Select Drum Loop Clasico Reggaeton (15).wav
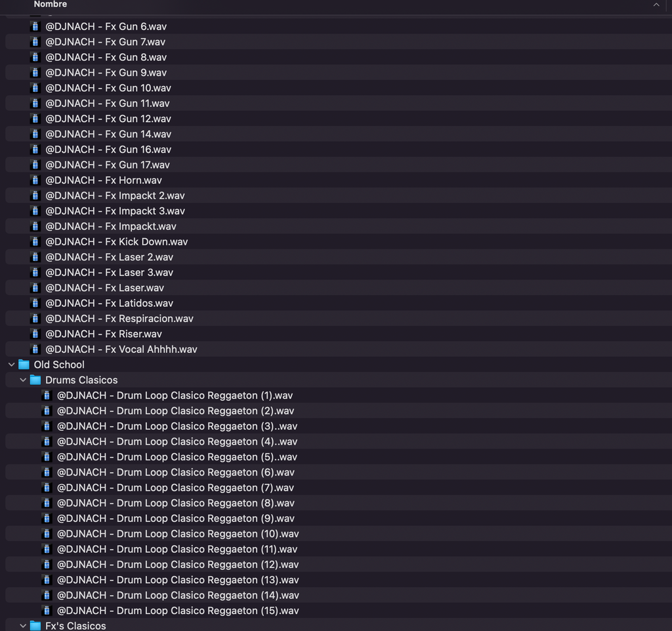Screen dimensions: 672x631 pos(178,611)
